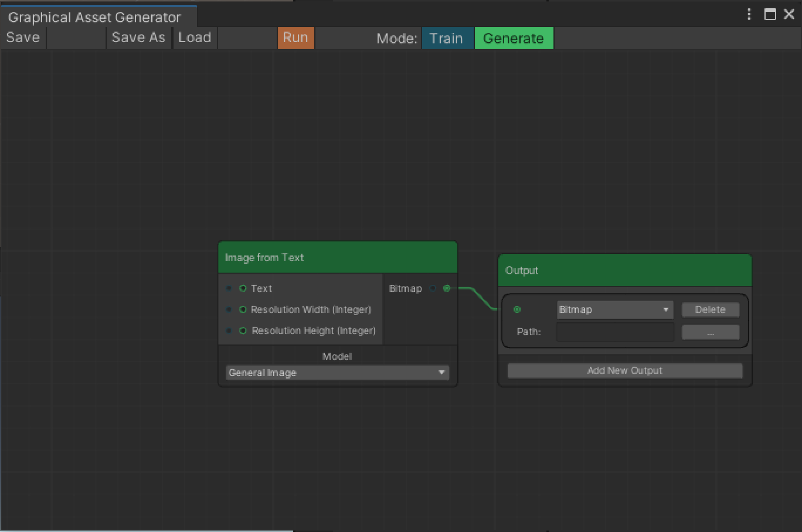Click Save in the toolbar
Viewport: 802px width, 532px height.
[x=23, y=38]
